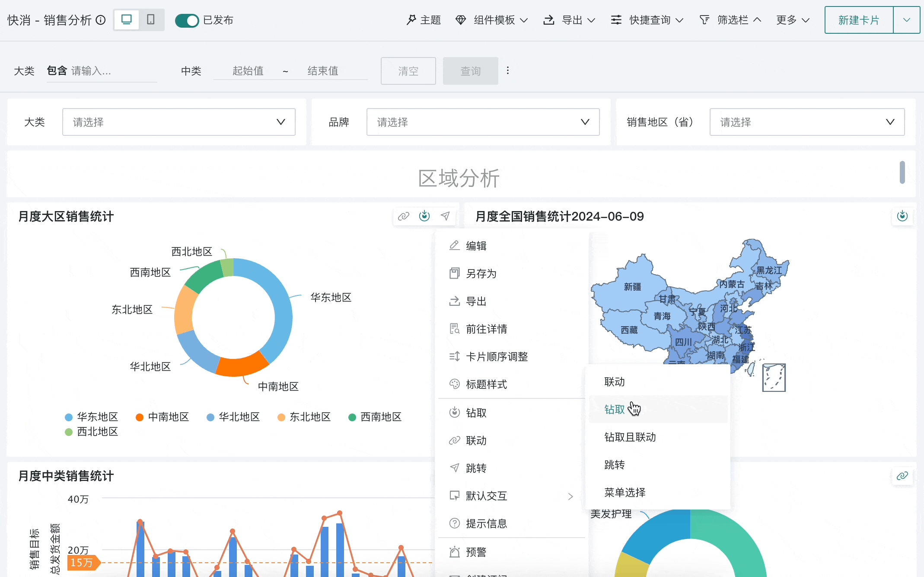Click the 清空 button
The height and width of the screenshot is (577, 924).
408,71
